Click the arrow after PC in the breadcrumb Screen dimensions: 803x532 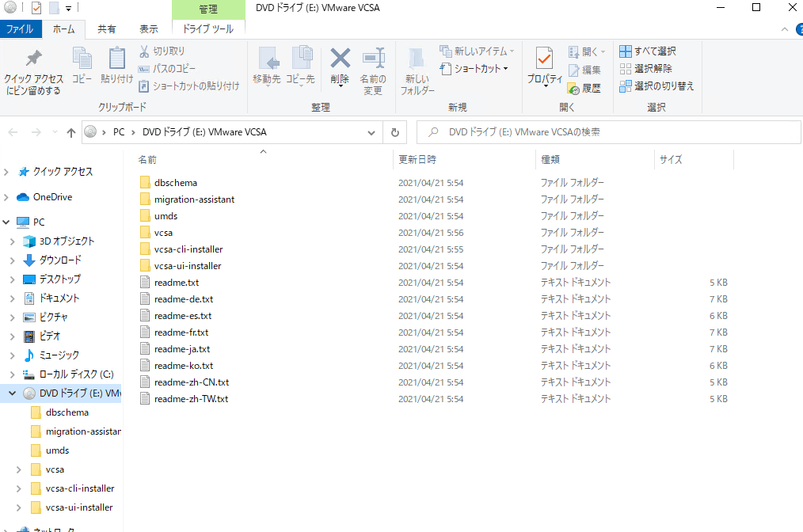click(x=133, y=133)
